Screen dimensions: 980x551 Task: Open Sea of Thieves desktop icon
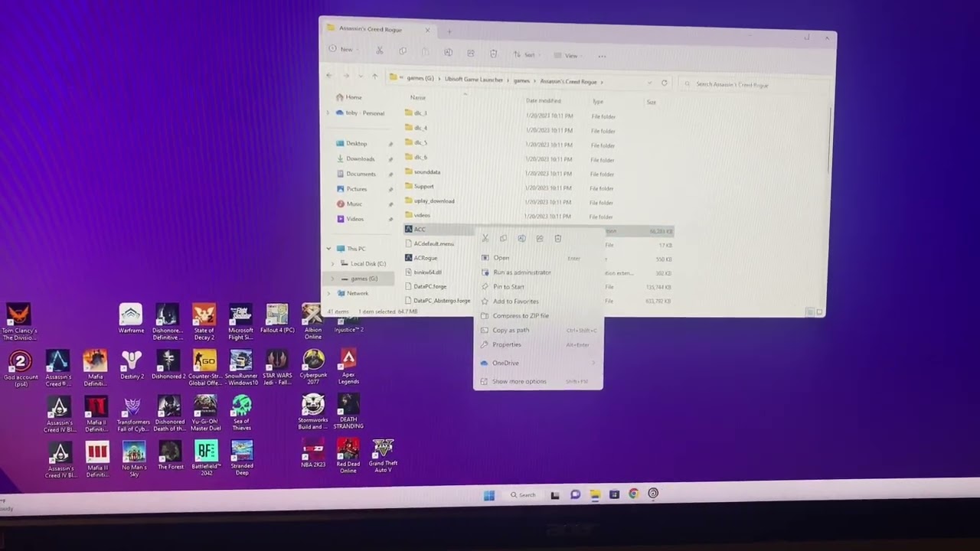[241, 413]
